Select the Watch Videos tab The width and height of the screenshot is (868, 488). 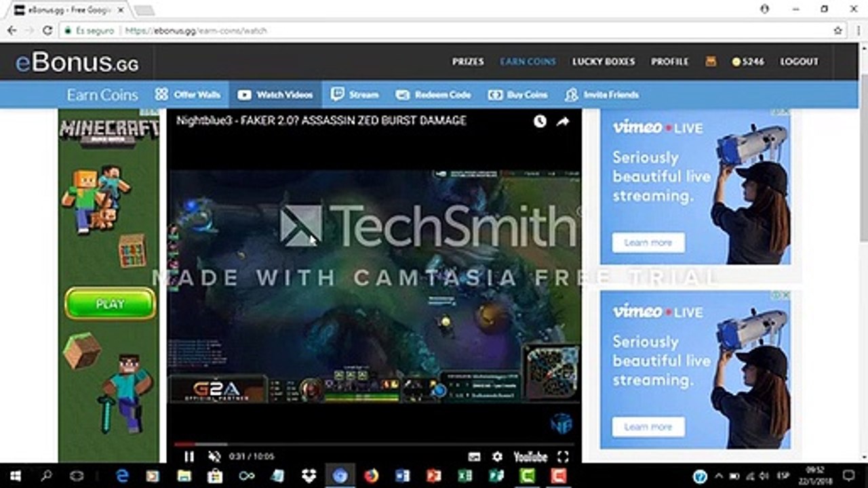[x=275, y=95]
